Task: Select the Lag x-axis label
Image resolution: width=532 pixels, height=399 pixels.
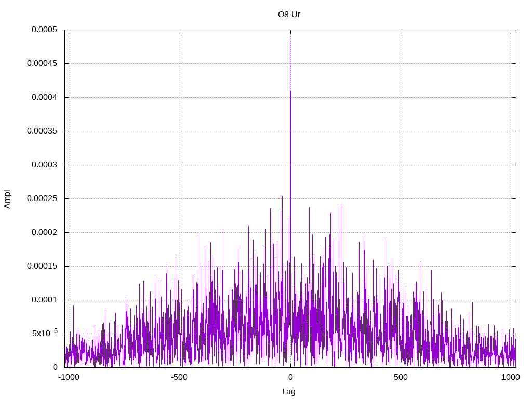Action: [x=289, y=392]
